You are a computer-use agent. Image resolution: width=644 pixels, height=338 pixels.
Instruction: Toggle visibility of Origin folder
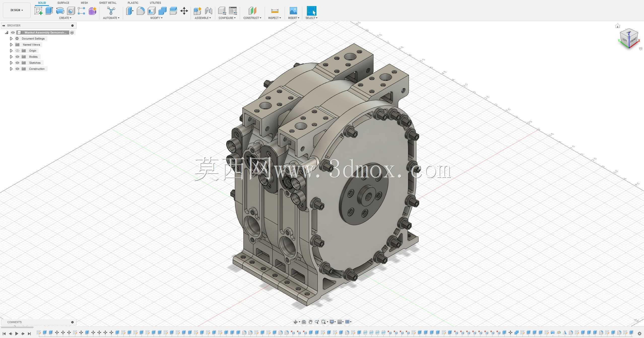coord(17,51)
